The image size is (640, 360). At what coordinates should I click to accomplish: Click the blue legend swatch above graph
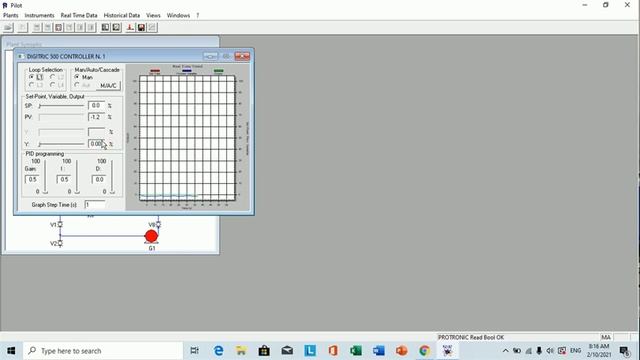[187, 71]
